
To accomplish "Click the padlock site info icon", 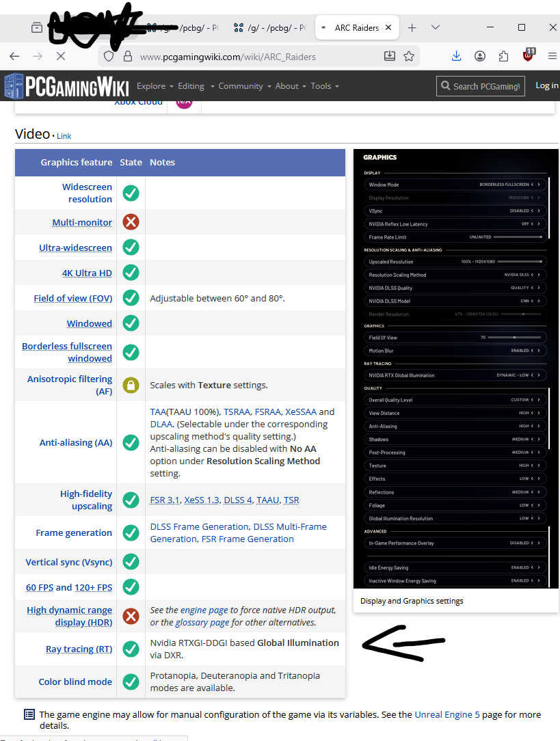I will pos(128,57).
